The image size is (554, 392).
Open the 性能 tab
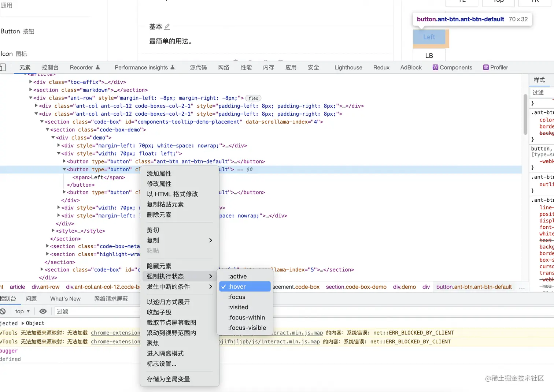[246, 67]
